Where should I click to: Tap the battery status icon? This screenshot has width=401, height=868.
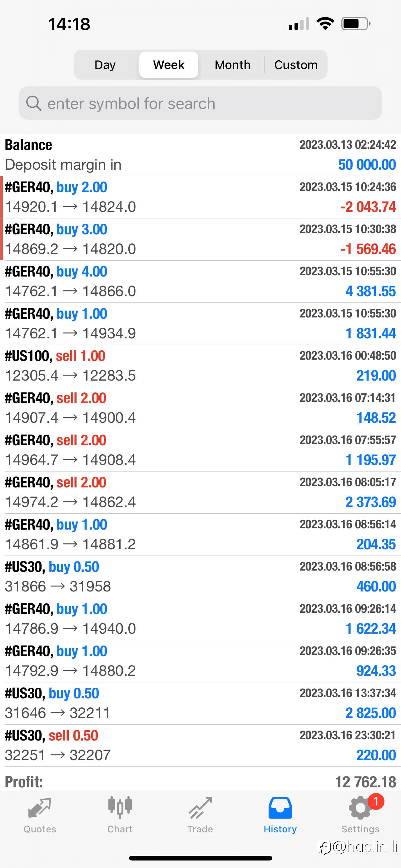(x=356, y=24)
